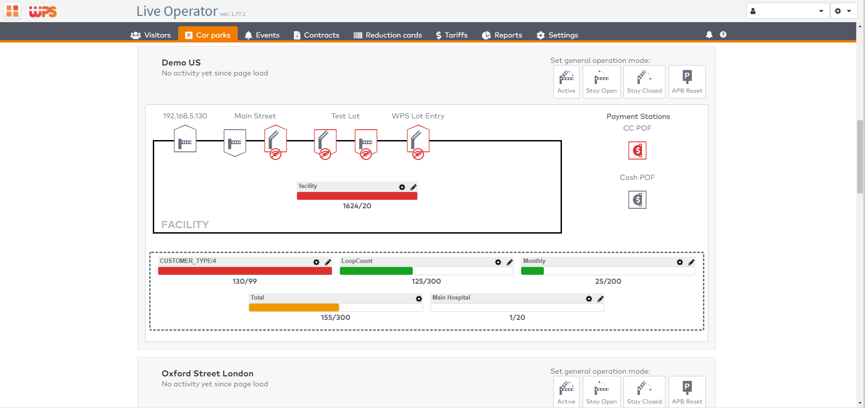
Task: Set Oxford Street London to Stay Open
Action: (x=601, y=392)
